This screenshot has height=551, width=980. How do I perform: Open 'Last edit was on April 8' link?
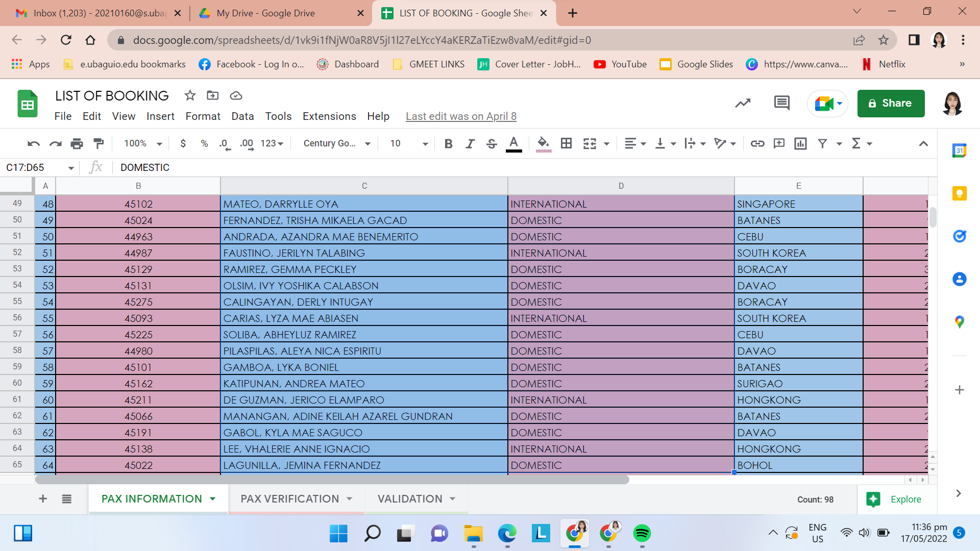point(461,116)
